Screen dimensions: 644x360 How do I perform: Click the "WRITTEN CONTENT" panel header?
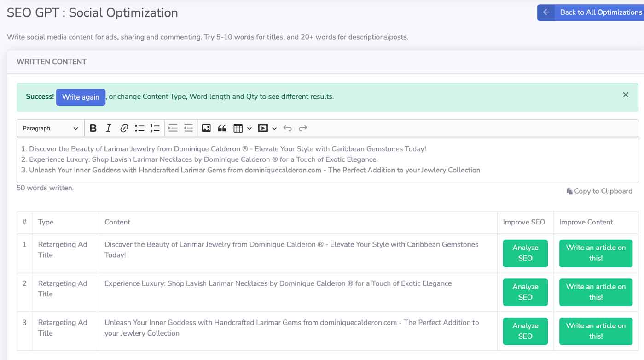(52, 62)
